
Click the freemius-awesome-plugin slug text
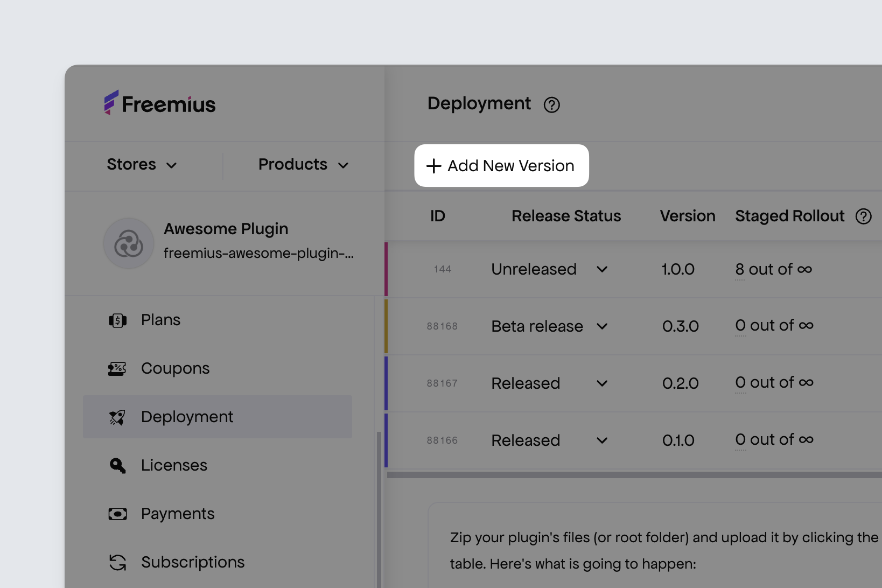[258, 253]
